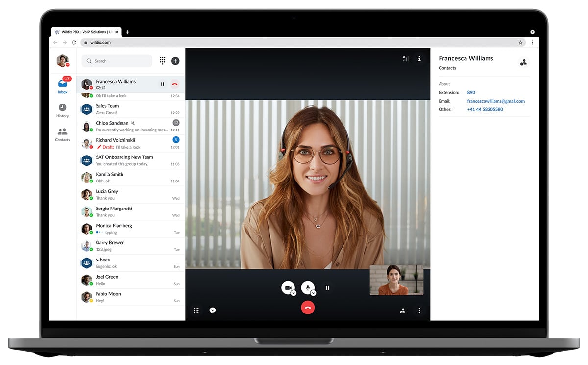Open the in-call keypad icon at bottom left

196,310
